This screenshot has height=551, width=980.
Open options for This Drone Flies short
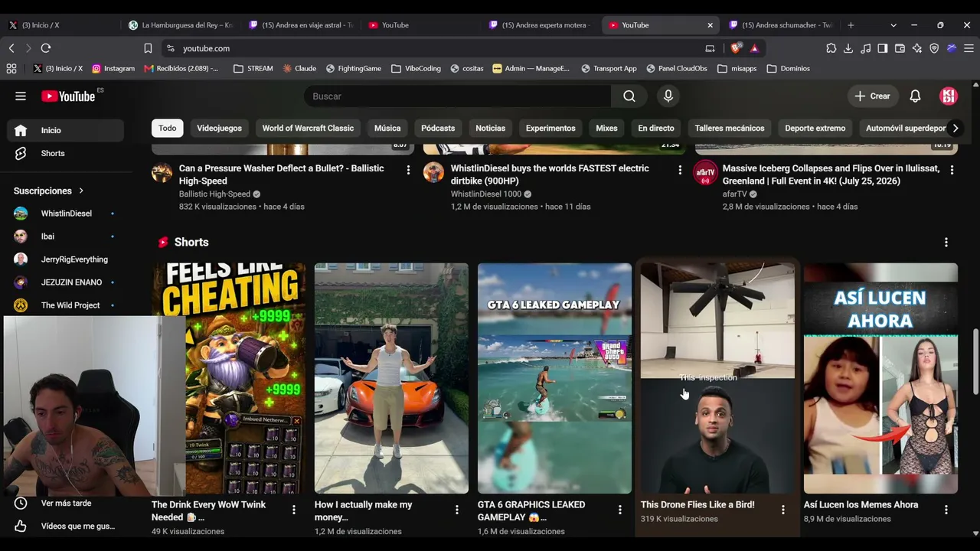[782, 510]
